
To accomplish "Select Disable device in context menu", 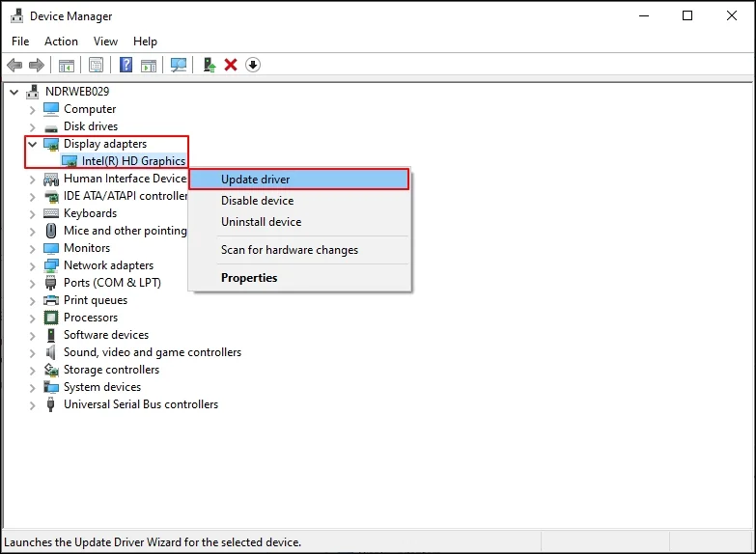I will click(x=257, y=201).
